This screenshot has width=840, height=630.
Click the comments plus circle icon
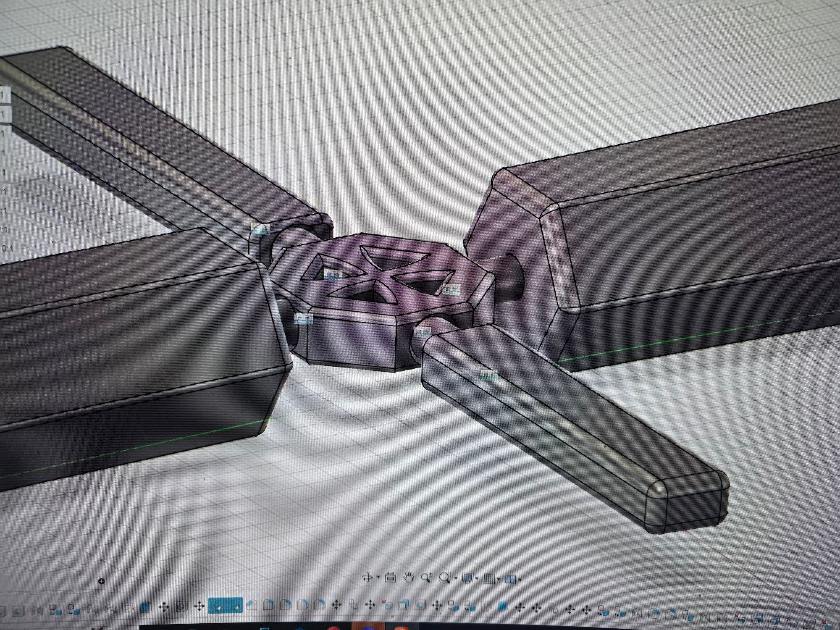101,581
